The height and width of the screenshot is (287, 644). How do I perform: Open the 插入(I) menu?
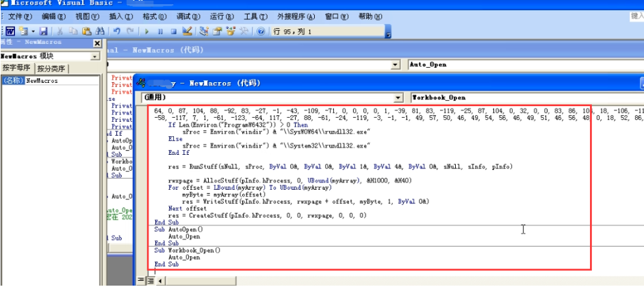point(120,16)
